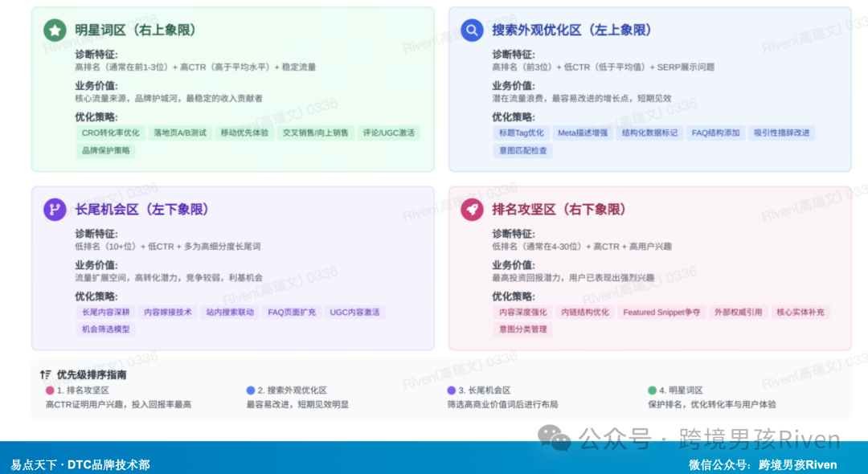Click the magnifier icon of 搜索外观优化区
The width and height of the screenshot is (868, 474).
(472, 30)
